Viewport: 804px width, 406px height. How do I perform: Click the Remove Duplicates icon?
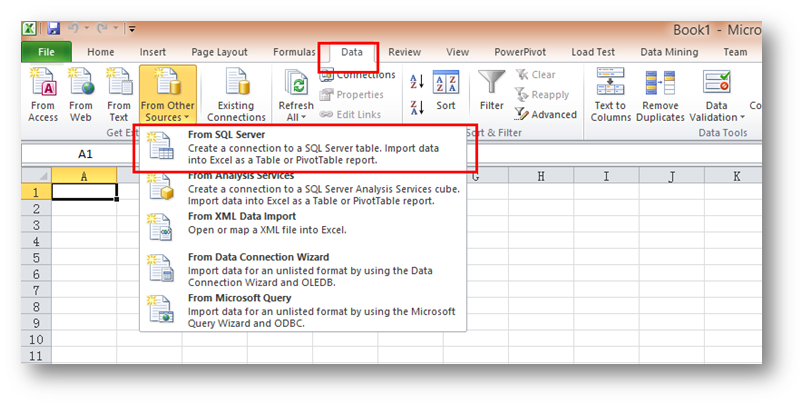pos(660,82)
